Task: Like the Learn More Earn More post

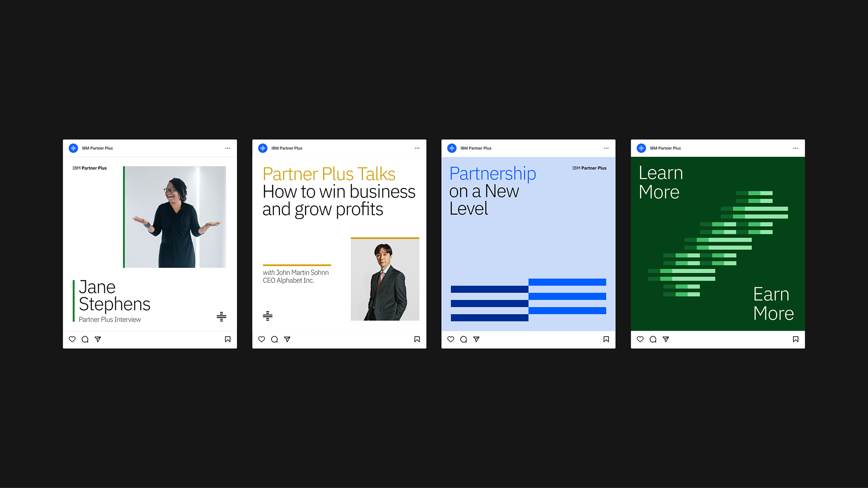Action: click(x=640, y=339)
